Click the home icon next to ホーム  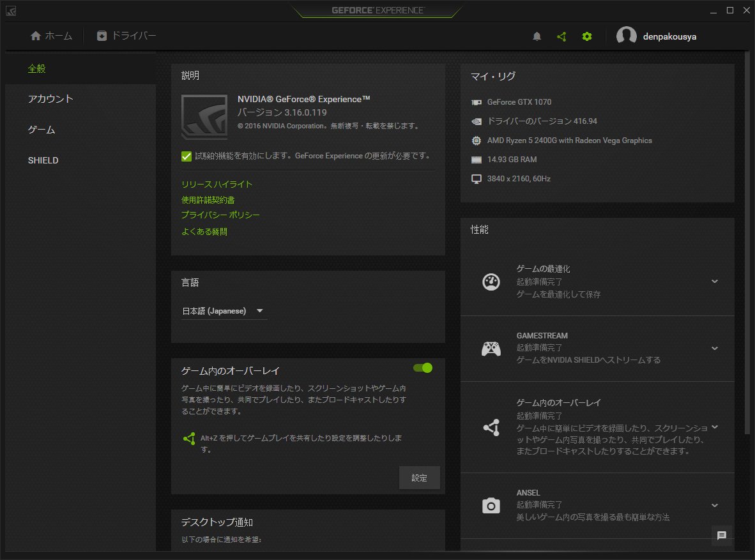pyautogui.click(x=36, y=36)
